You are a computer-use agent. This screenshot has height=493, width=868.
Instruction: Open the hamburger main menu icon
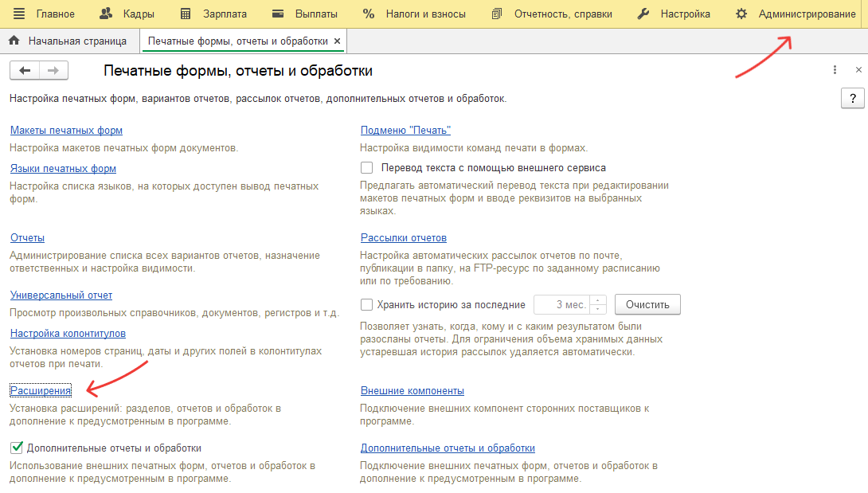point(19,14)
